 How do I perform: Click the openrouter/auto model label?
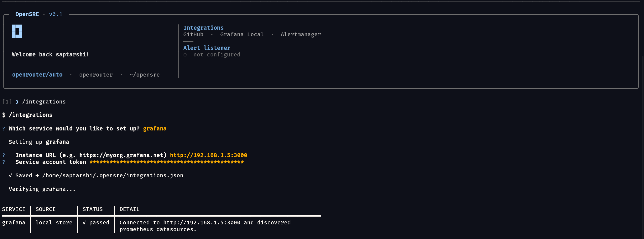[37, 75]
